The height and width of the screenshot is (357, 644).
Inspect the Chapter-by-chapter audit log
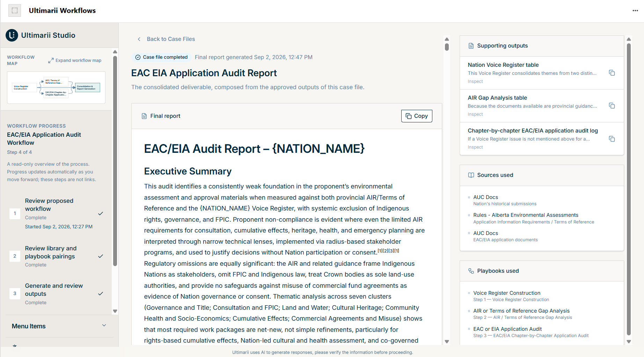click(x=475, y=147)
